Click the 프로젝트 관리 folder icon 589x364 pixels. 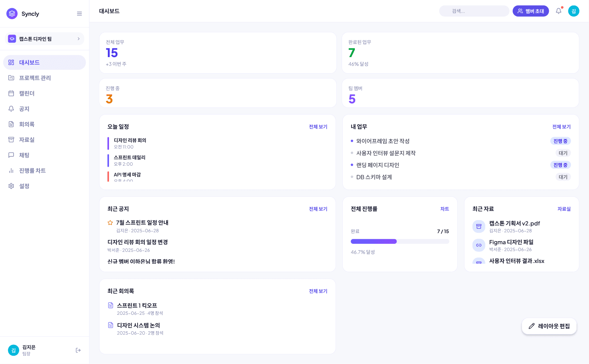(11, 78)
